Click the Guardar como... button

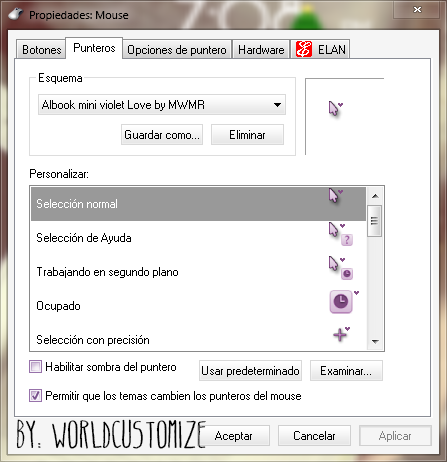pos(162,135)
